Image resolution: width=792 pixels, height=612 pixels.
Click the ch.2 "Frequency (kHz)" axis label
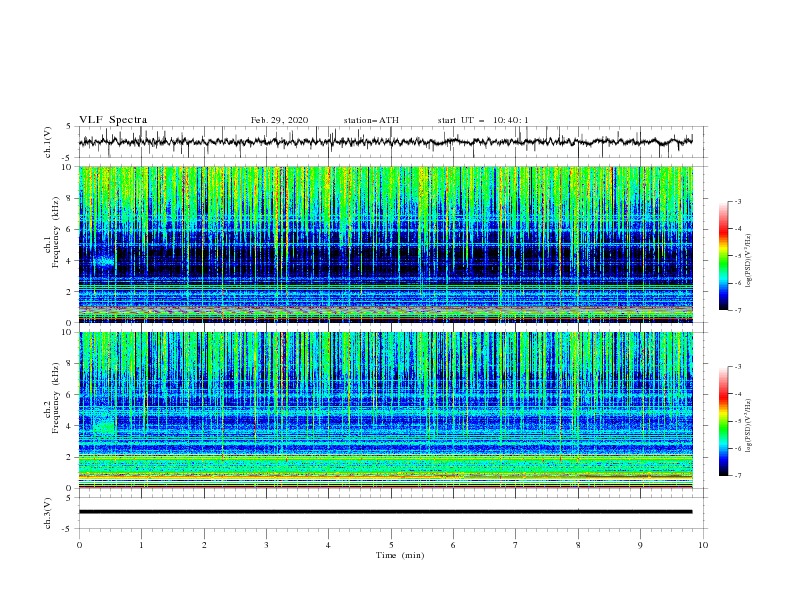pyautogui.click(x=55, y=398)
